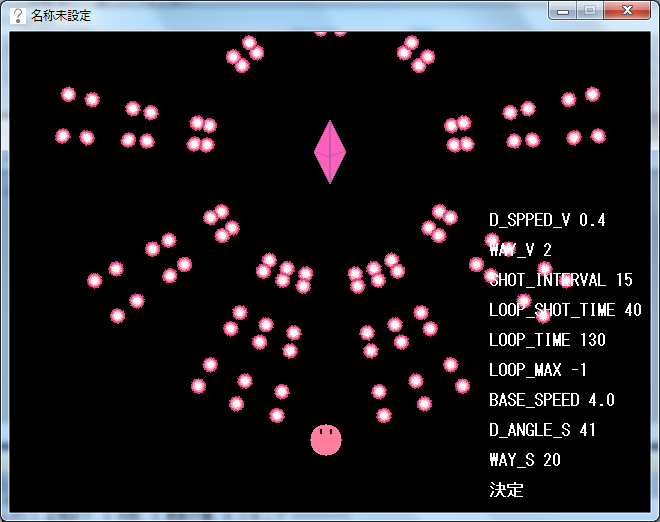Click the LOOP_MAX -1 setting
660x522 pixels.
538,370
